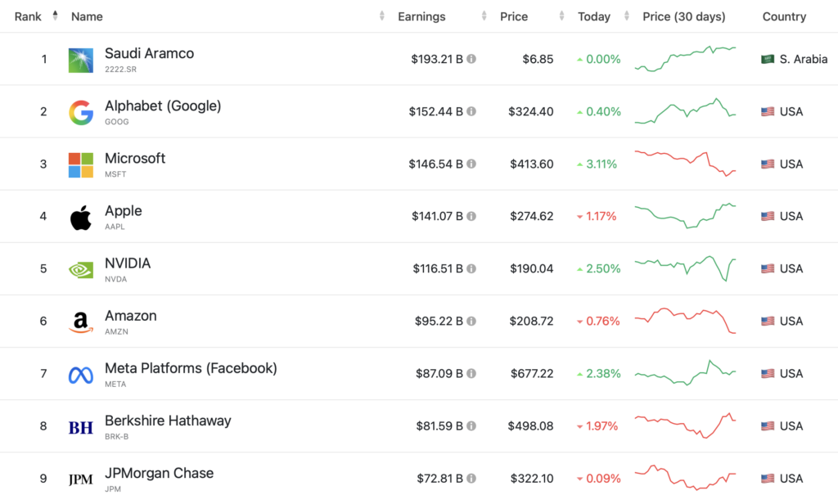Image resolution: width=838 pixels, height=504 pixels.
Task: Click the Apple 30-day price chart
Action: (x=686, y=216)
